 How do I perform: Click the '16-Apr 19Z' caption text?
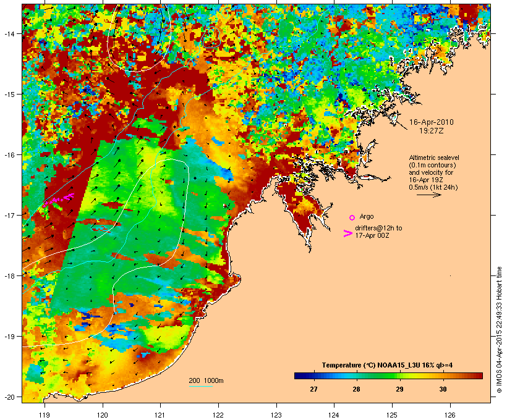click(426, 180)
